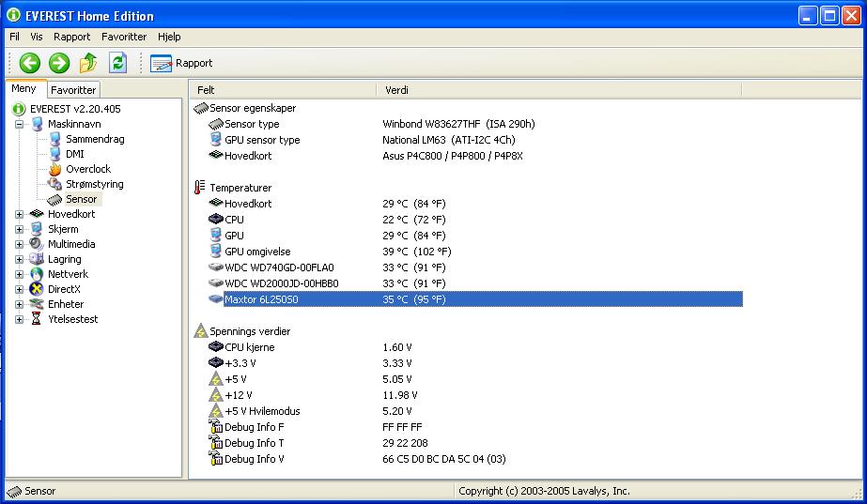Click the Hovedkort motherboard icon in tree
867x504 pixels.
(x=37, y=214)
